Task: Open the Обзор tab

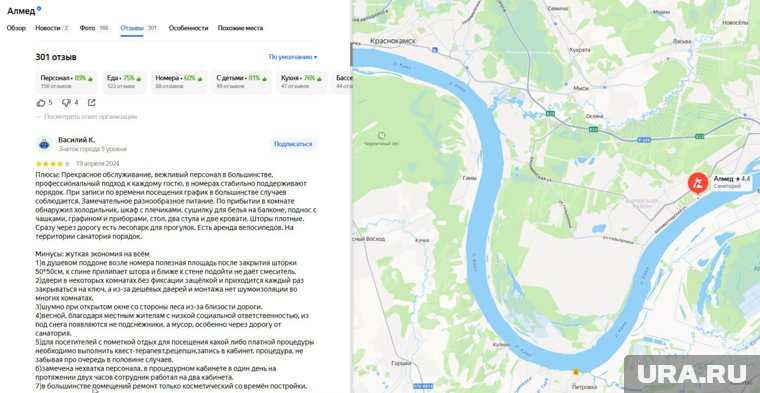Action: click(16, 28)
